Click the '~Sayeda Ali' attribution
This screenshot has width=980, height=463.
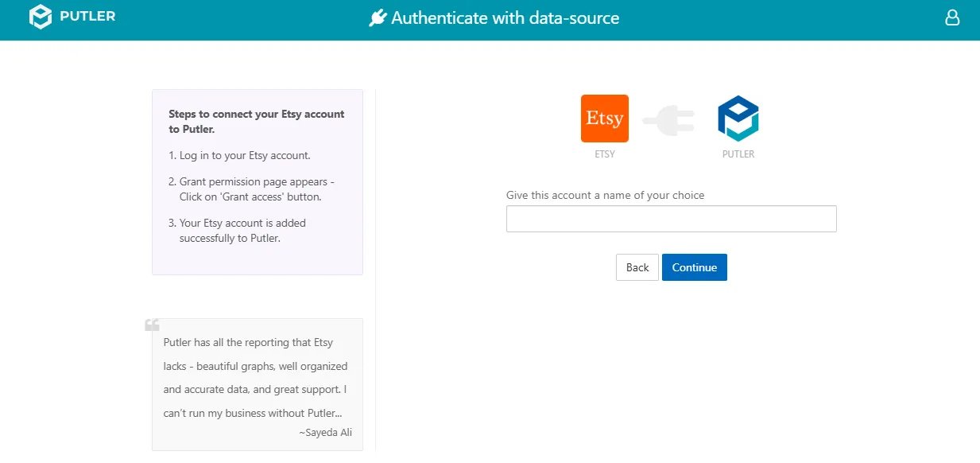(326, 432)
